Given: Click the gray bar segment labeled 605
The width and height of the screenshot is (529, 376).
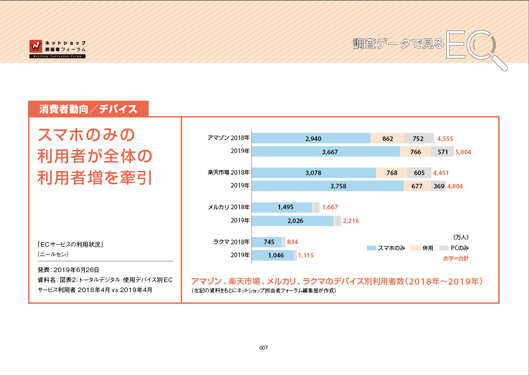Looking at the screenshot, I should click(419, 173).
